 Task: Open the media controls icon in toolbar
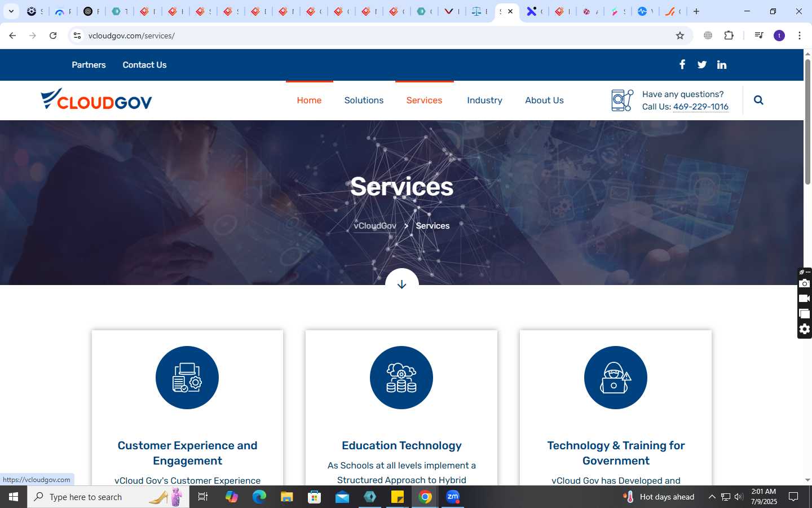(759, 36)
